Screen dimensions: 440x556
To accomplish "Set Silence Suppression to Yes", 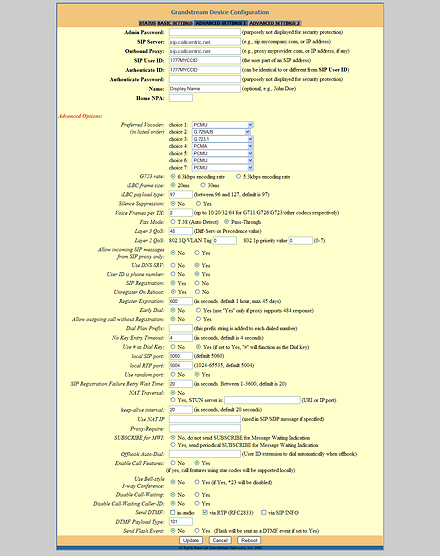I will point(198,204).
